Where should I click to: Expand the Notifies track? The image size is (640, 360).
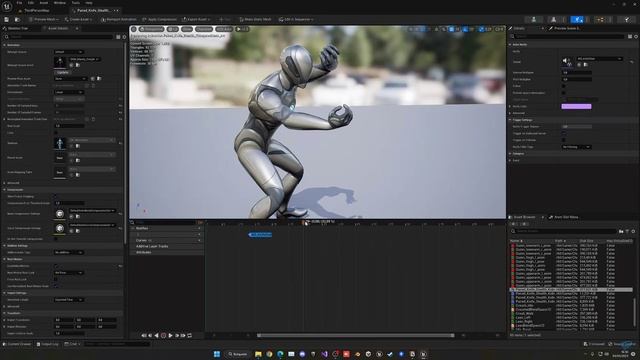pyautogui.click(x=133, y=229)
